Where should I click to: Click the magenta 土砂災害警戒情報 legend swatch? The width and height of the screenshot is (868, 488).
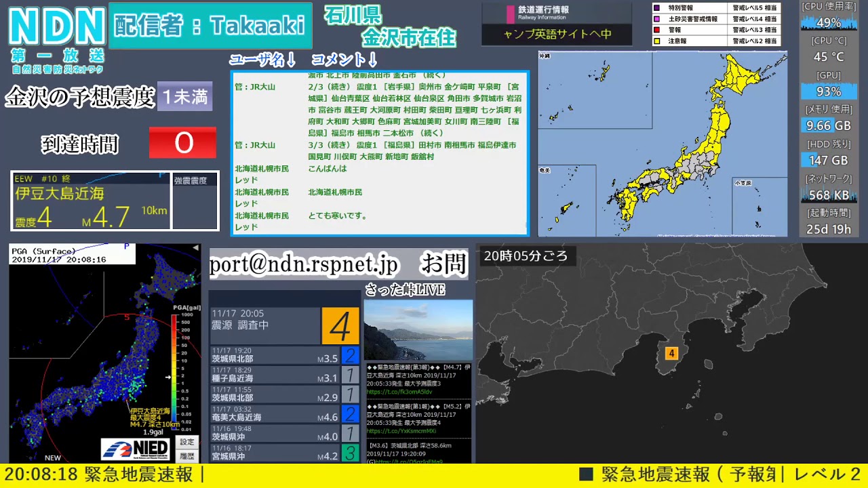[656, 19]
